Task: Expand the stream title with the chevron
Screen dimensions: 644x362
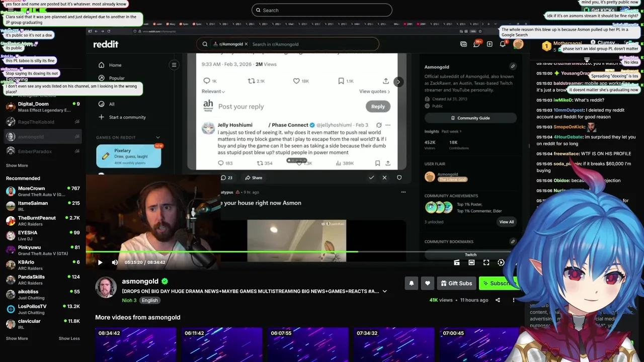Action: tap(384, 291)
